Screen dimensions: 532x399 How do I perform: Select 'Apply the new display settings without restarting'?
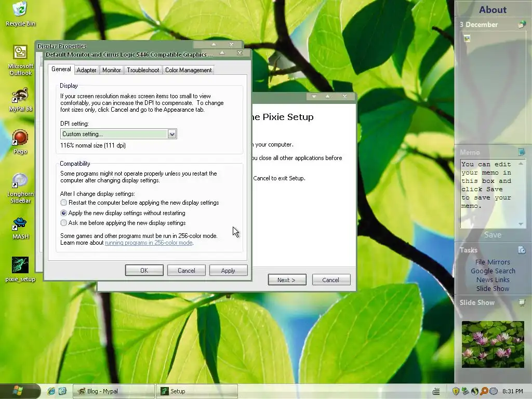[x=63, y=213]
